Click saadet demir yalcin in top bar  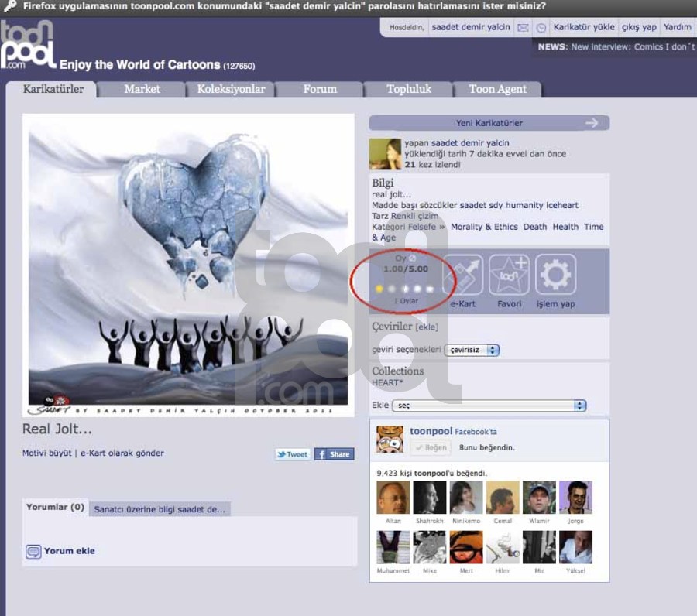click(471, 27)
